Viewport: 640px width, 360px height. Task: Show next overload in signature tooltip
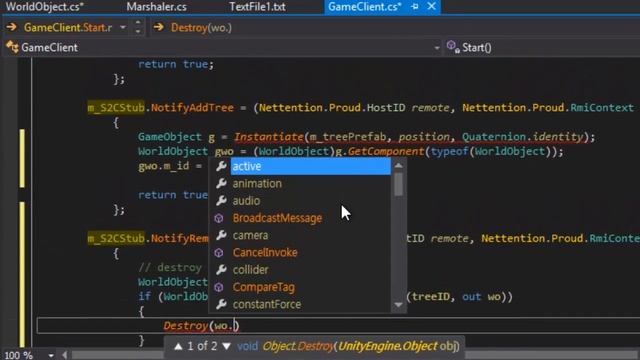coord(226,347)
